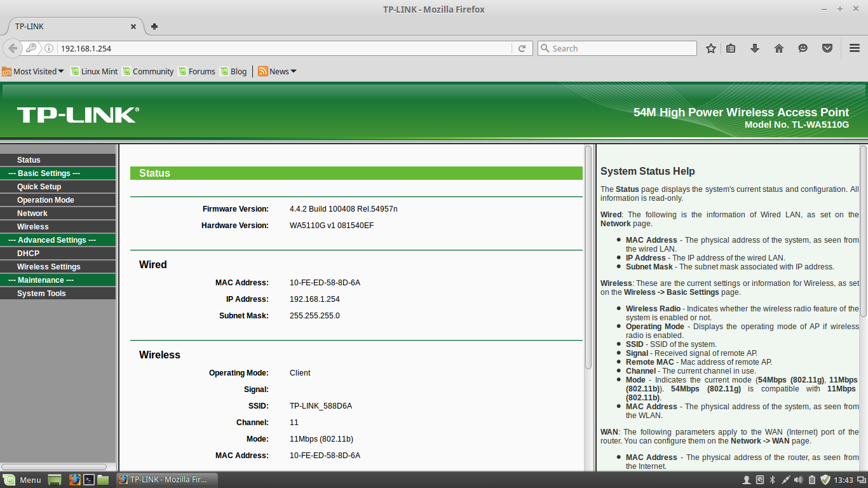Open the update manager shield icon

coord(825,480)
